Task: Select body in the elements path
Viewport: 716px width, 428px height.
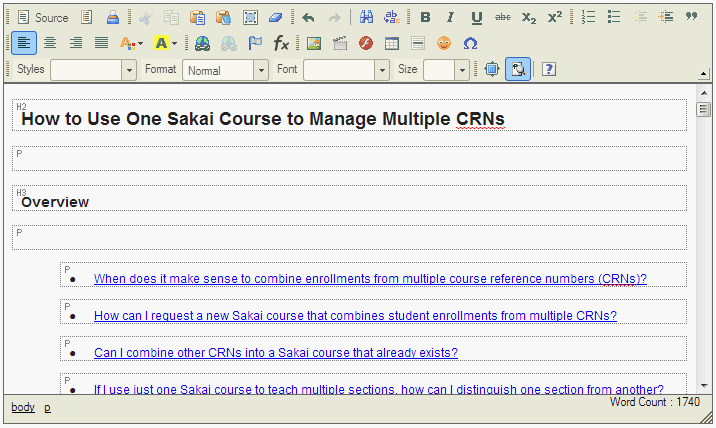Action: [23, 407]
